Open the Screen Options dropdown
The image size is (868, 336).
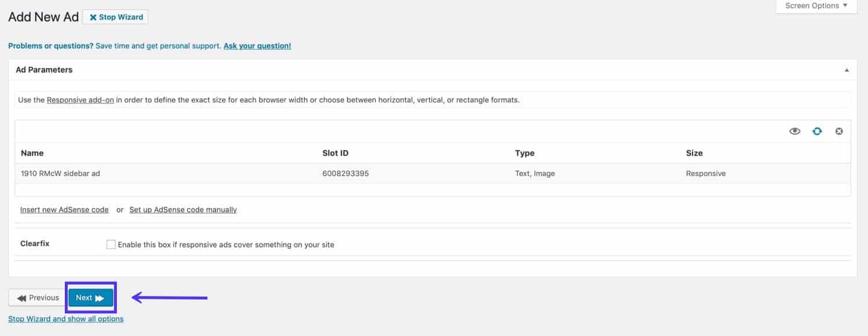tap(816, 6)
